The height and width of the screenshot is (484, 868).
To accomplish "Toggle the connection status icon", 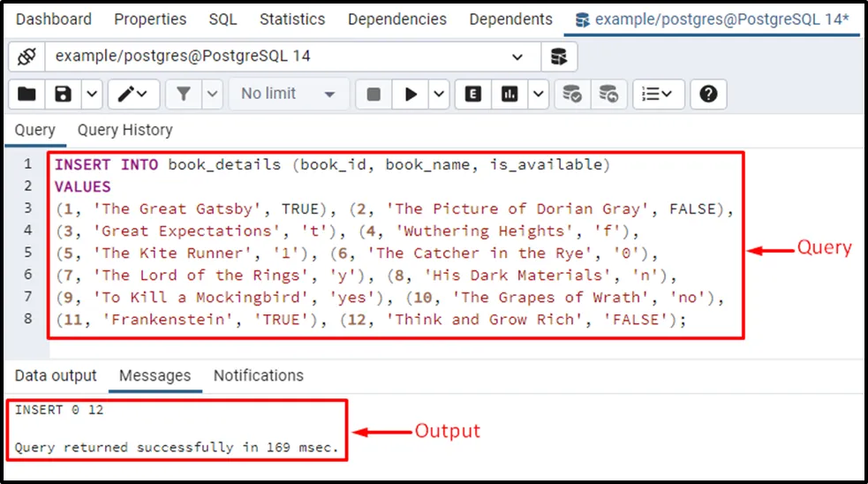I will [26, 57].
